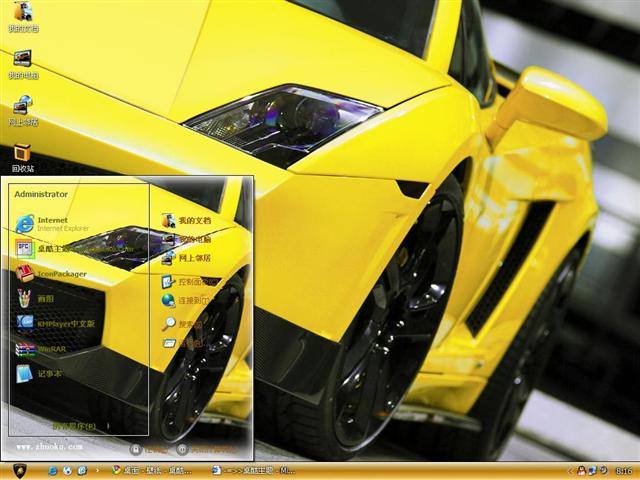The height and width of the screenshot is (480, 640).
Task: Open the 网上邻居 desktop icon
Action: (23, 111)
